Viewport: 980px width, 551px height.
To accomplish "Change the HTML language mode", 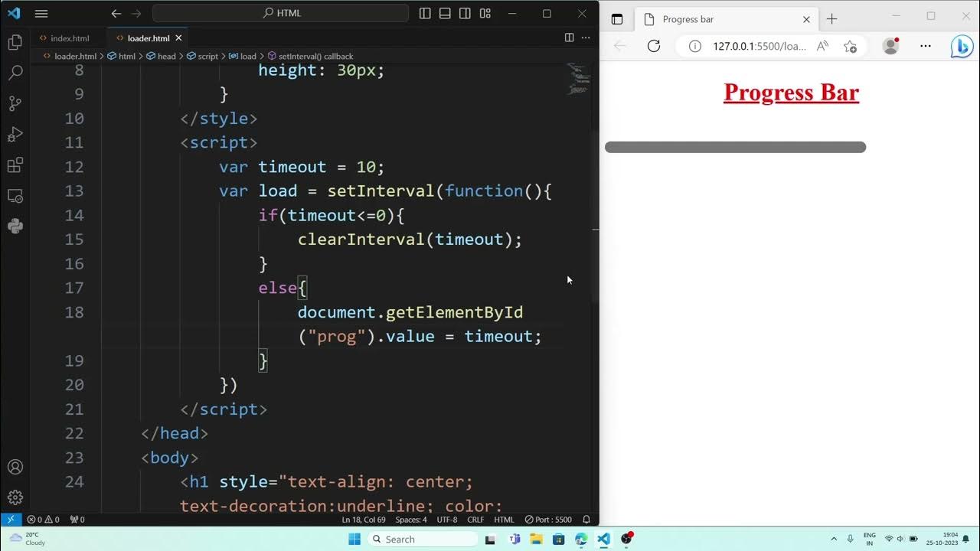I will tap(504, 520).
